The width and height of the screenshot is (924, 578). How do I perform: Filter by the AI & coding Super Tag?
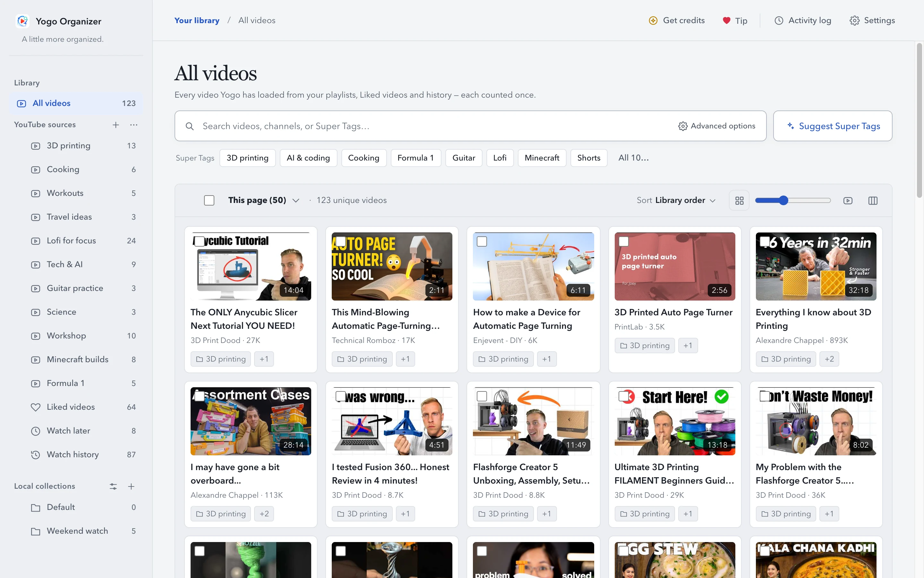coord(308,158)
